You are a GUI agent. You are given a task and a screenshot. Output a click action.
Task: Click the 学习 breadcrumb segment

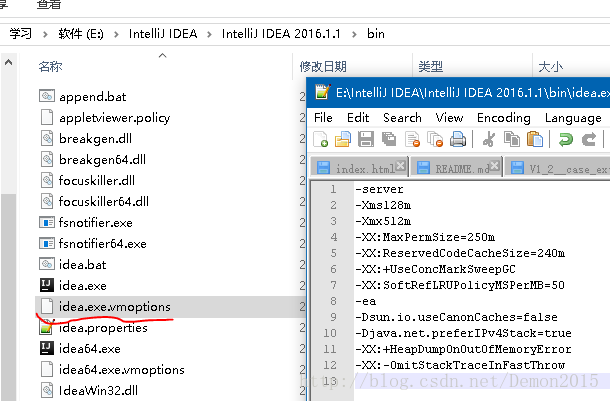pos(20,34)
